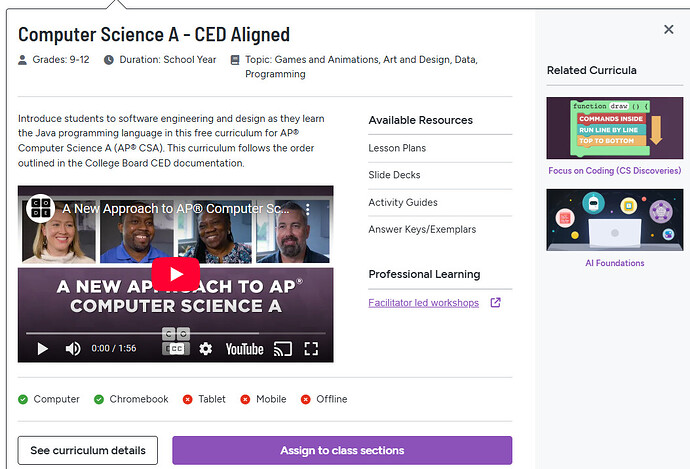
Task: Enter fullscreen mode for the video
Action: pyautogui.click(x=311, y=349)
